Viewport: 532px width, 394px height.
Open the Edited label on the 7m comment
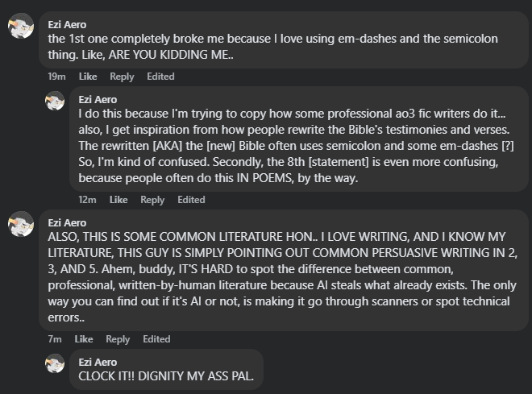[156, 339]
